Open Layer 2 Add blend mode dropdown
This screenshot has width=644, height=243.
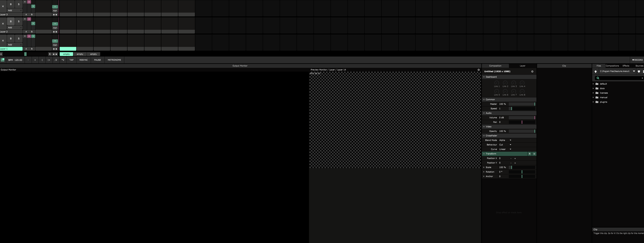[x=14, y=28]
